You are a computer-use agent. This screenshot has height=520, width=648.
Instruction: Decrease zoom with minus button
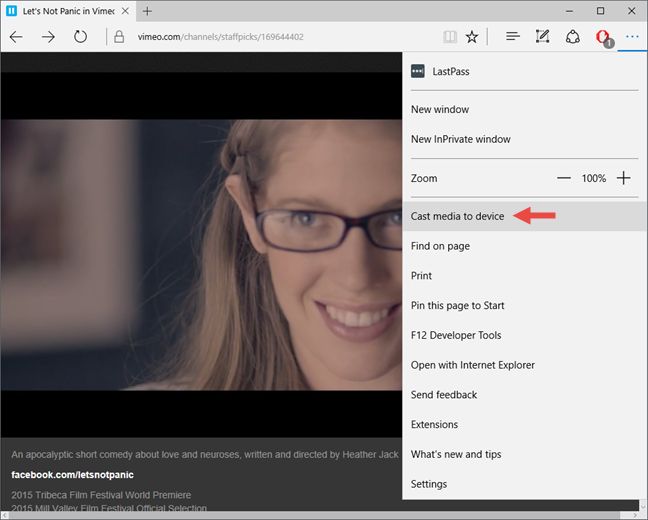564,179
